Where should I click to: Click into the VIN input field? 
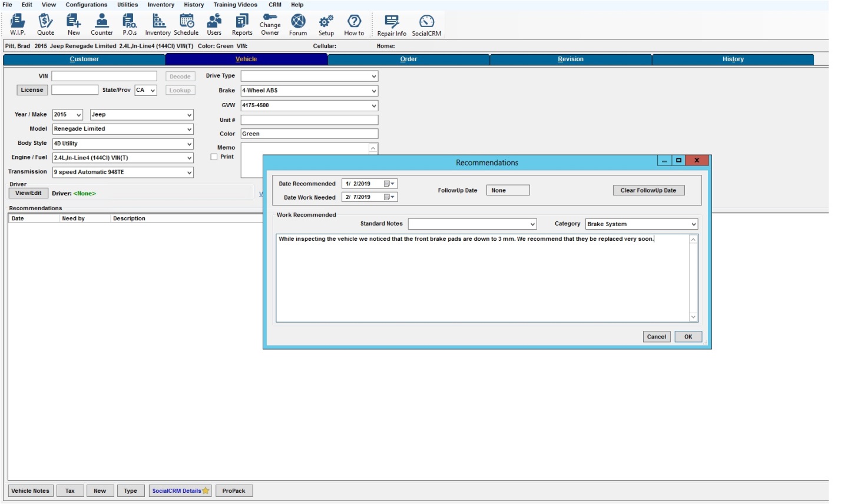click(x=104, y=76)
